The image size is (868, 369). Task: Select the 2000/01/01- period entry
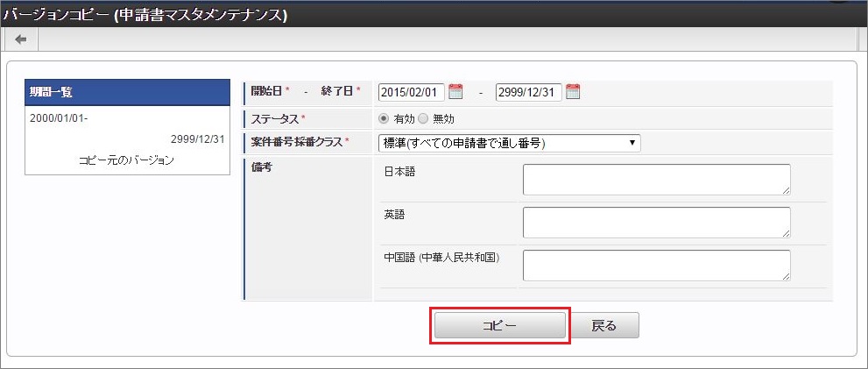pyautogui.click(x=59, y=118)
